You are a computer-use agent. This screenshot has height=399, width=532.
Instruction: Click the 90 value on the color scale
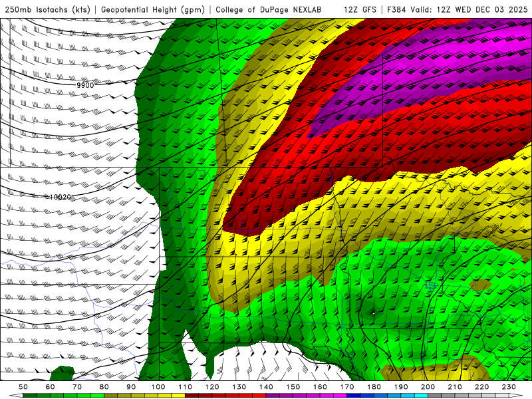[x=131, y=387]
